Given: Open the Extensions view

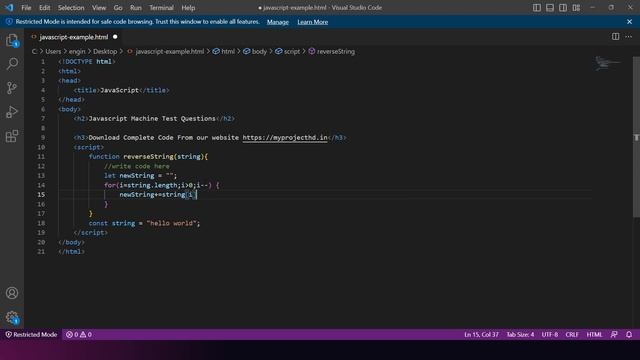Looking at the screenshot, I should [x=12, y=136].
